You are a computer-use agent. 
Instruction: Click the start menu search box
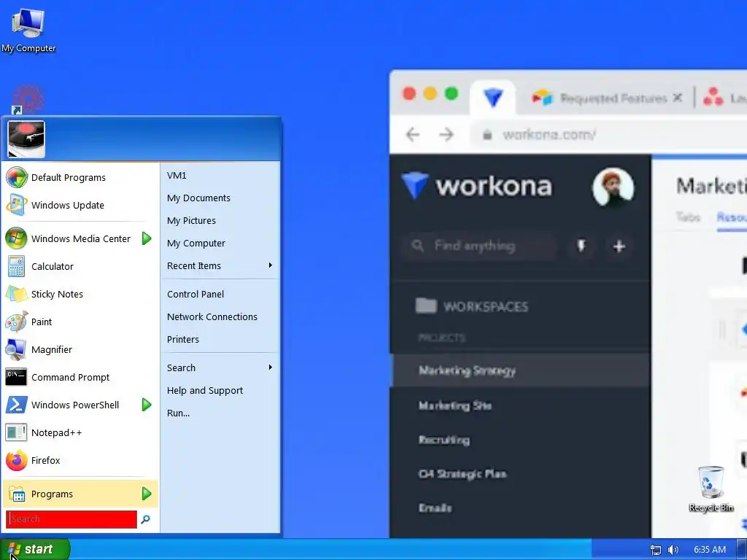click(71, 519)
